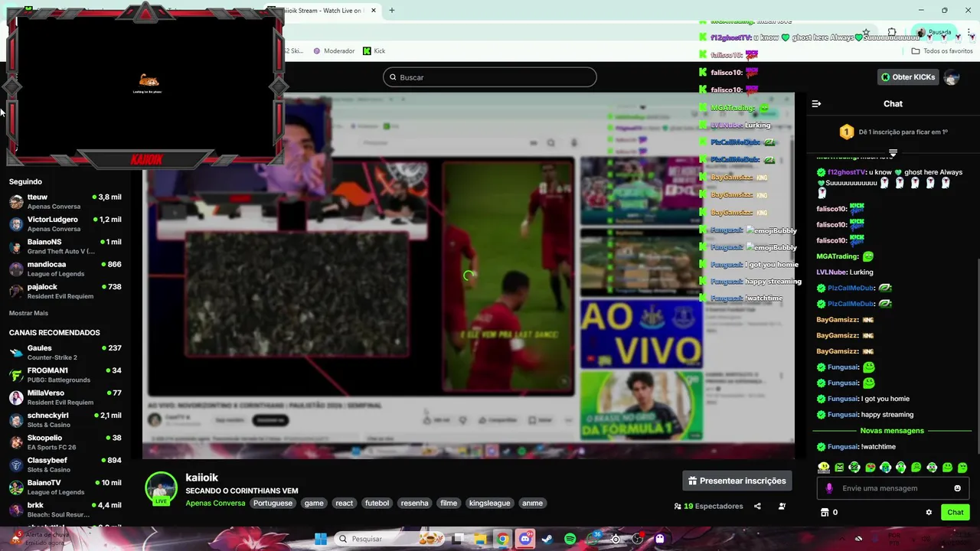The width and height of the screenshot is (980, 551).
Task: Open Steam from the taskbar
Action: 547,539
